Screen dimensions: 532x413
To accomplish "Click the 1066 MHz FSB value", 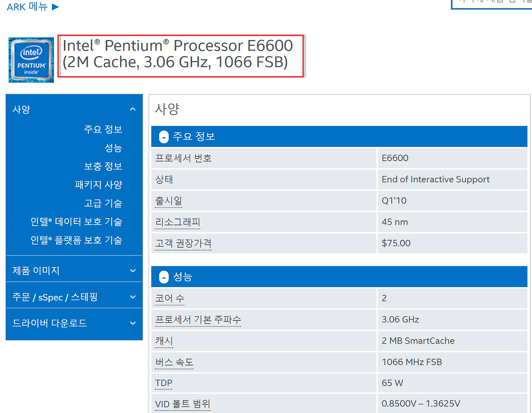I will (412, 362).
